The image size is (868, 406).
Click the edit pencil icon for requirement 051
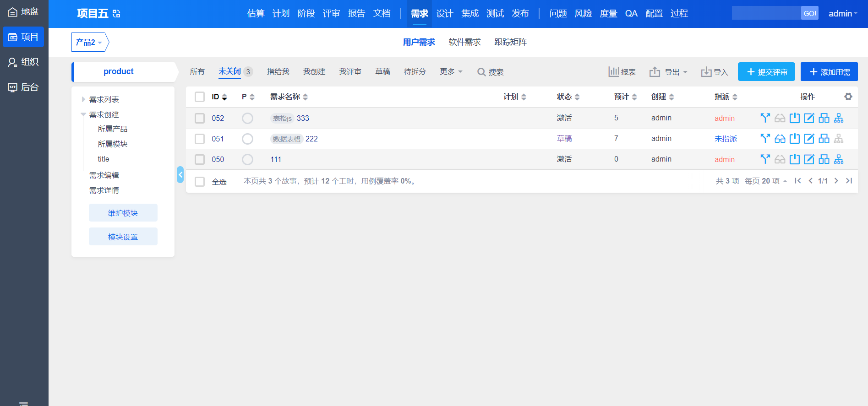pos(809,139)
